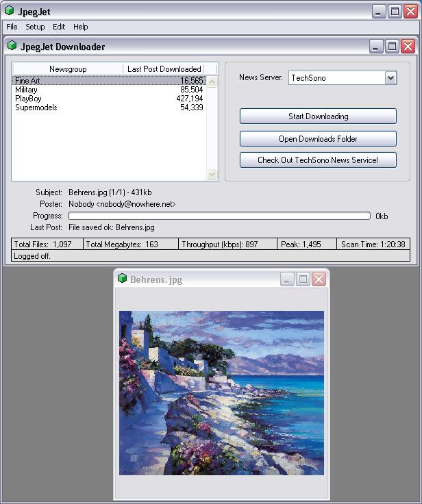Open the Help menu
This screenshot has height=504, width=422.
pos(80,27)
